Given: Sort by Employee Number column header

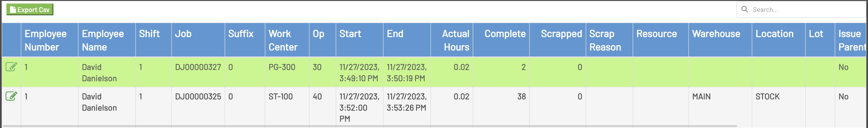Looking at the screenshot, I should coord(46,40).
